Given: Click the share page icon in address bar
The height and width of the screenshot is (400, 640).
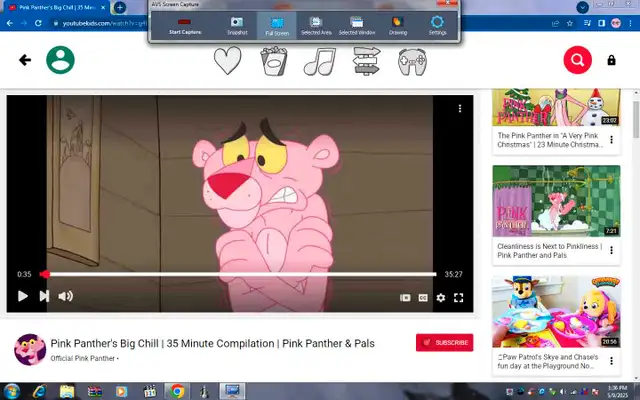Looking at the screenshot, I should pos(555,23).
